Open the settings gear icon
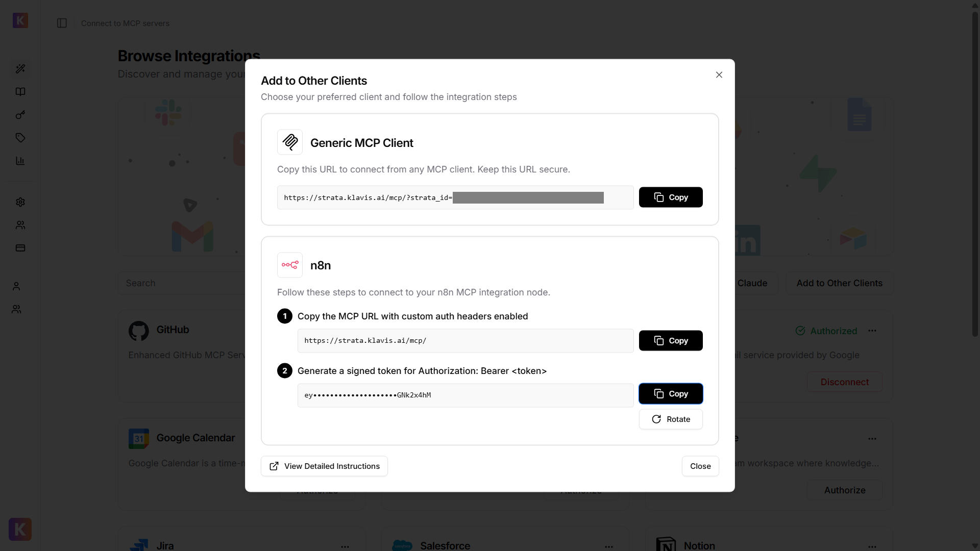This screenshot has height=551, width=980. pyautogui.click(x=20, y=202)
